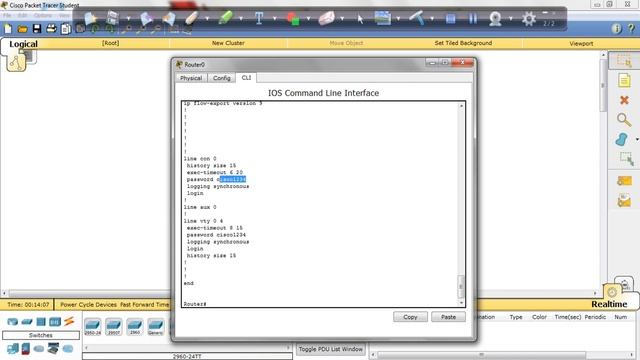Click the Open file folder icon
The height and width of the screenshot is (360, 640).
(22, 29)
